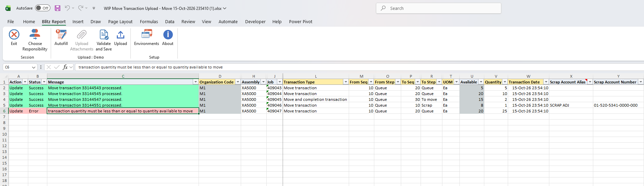
Task: Select job cell 409047
Action: tap(274, 111)
